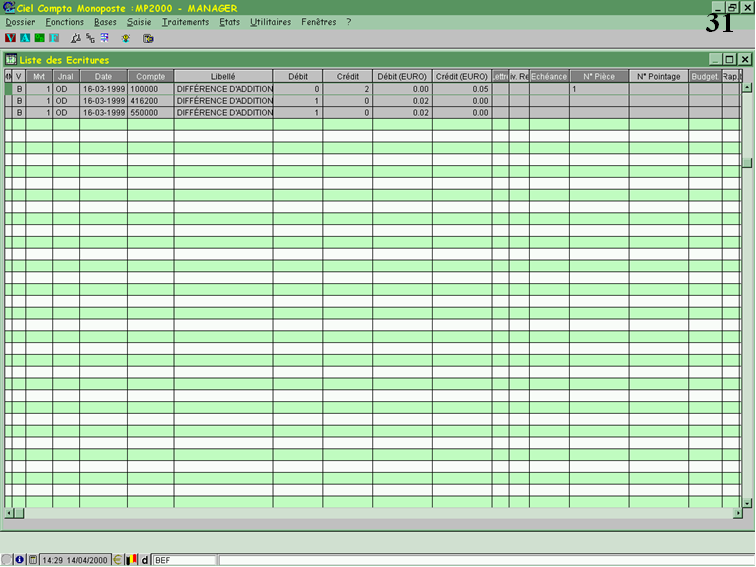Click the blue info icon in status bar
Viewport: 756px width, 567px height.
coord(19,560)
